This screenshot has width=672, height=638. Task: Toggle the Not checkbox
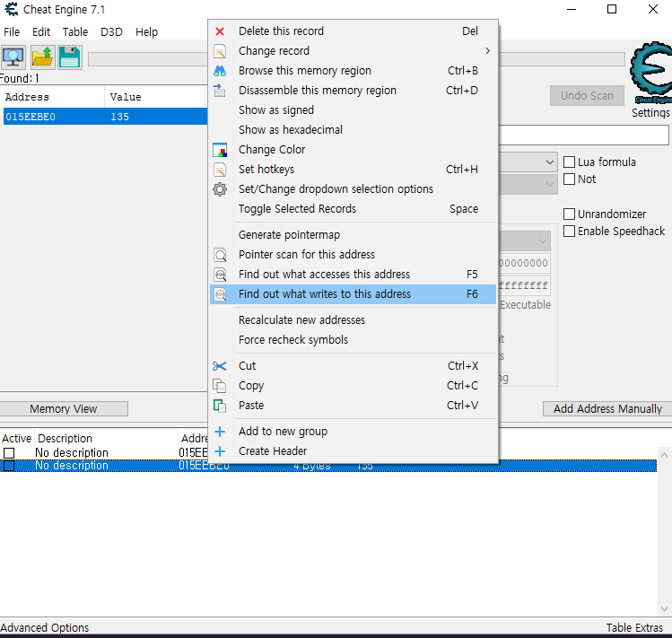[569, 179]
